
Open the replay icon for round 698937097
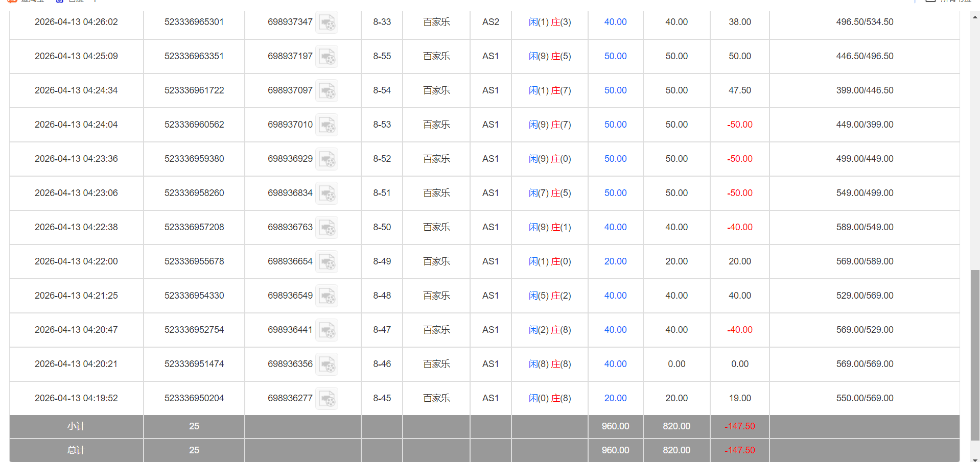(326, 91)
